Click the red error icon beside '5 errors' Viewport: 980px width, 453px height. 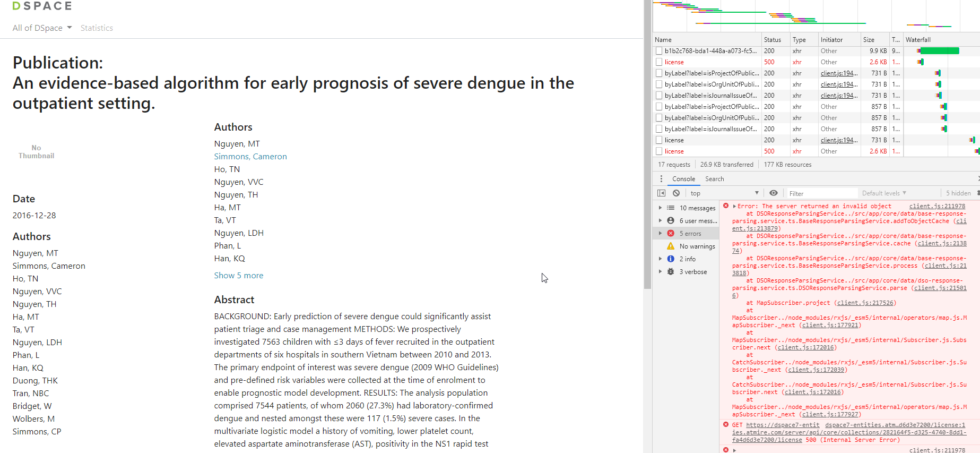[671, 234]
